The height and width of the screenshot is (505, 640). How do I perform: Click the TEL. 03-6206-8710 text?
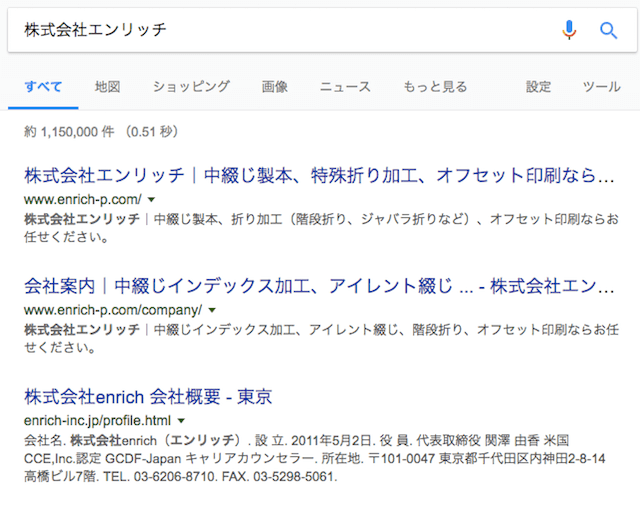tap(160, 476)
